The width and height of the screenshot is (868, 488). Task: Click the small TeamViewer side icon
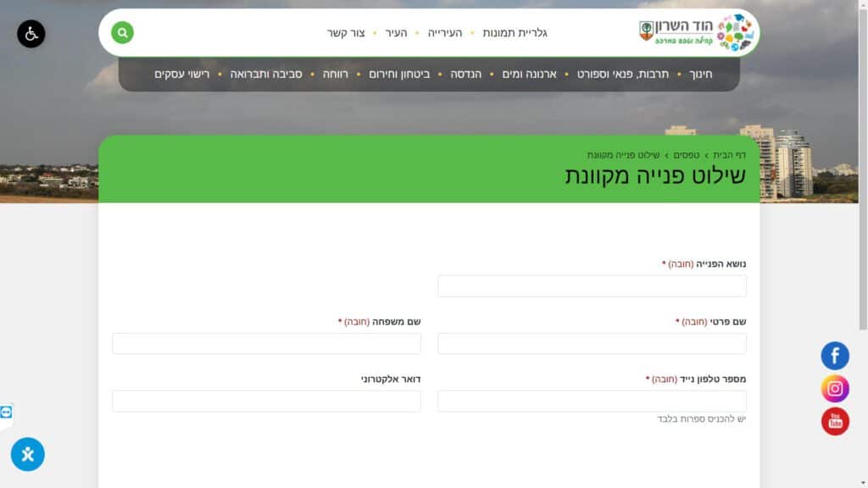tap(7, 413)
